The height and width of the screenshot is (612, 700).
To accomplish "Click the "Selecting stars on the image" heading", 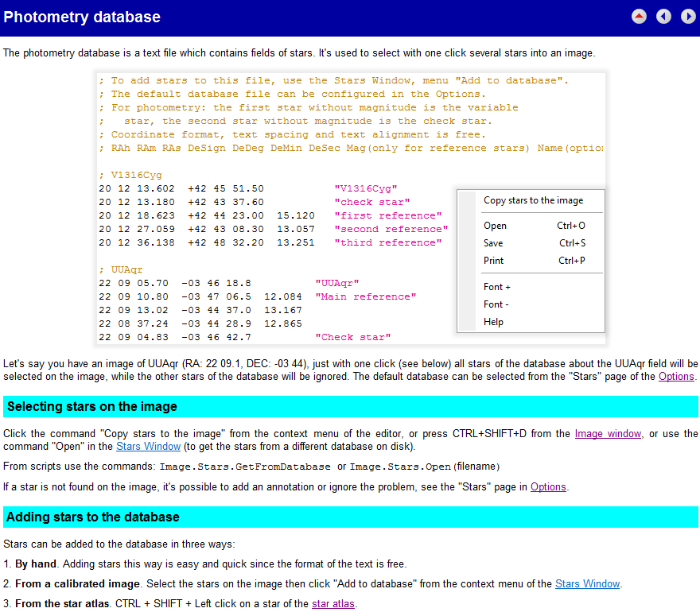I will tap(92, 406).
